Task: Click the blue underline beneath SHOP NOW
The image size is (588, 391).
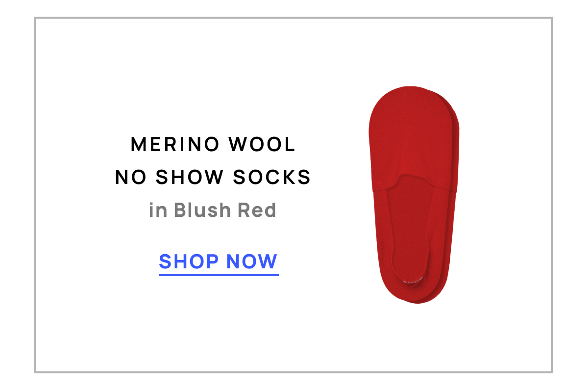Action: tap(219, 274)
